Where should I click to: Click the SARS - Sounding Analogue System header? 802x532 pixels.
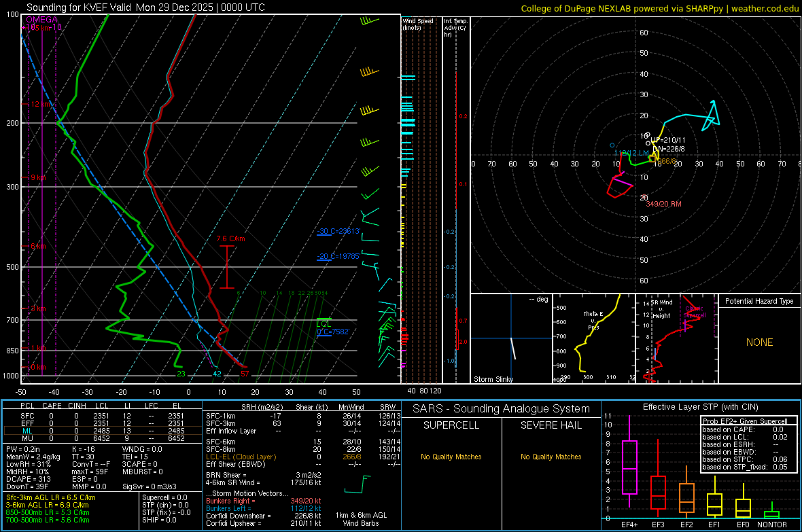502,409
